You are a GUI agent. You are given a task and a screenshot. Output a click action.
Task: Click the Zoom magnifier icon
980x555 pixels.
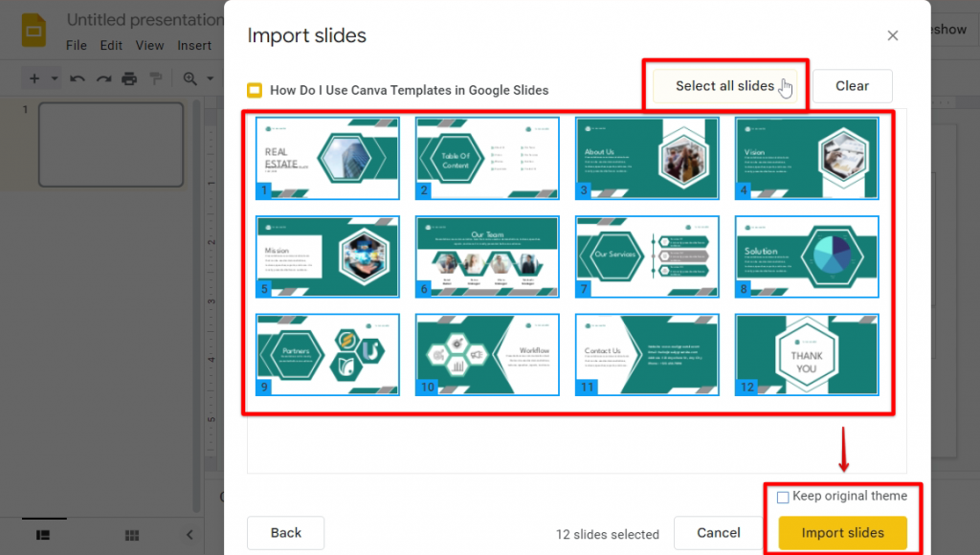189,78
